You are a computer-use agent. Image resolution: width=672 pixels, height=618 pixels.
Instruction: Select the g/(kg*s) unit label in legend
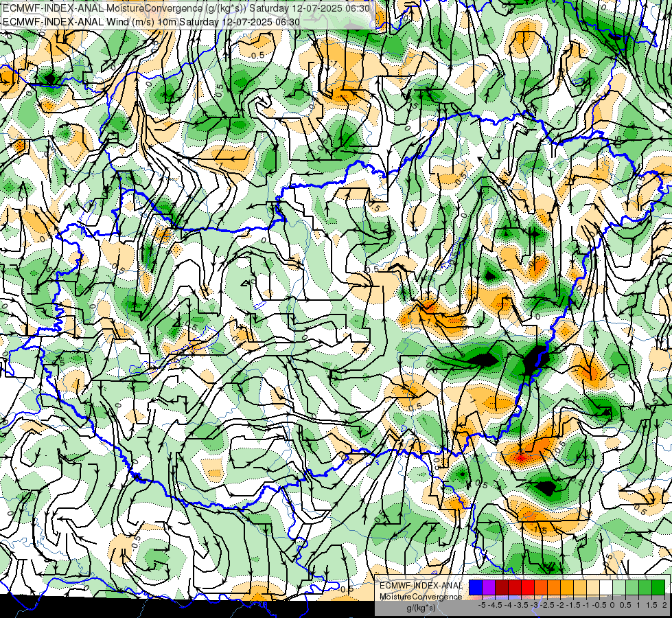coord(421,608)
